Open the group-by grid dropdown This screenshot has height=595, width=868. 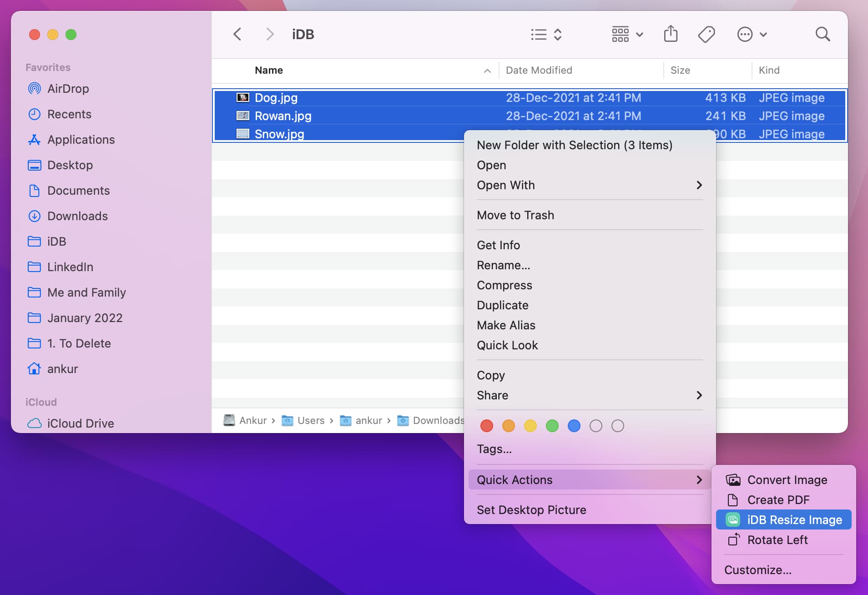(x=627, y=35)
